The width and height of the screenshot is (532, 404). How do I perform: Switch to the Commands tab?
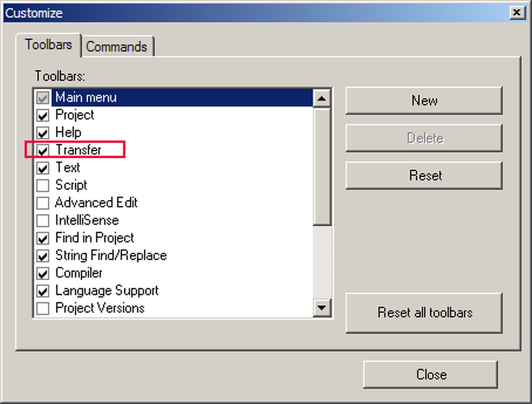pyautogui.click(x=116, y=47)
